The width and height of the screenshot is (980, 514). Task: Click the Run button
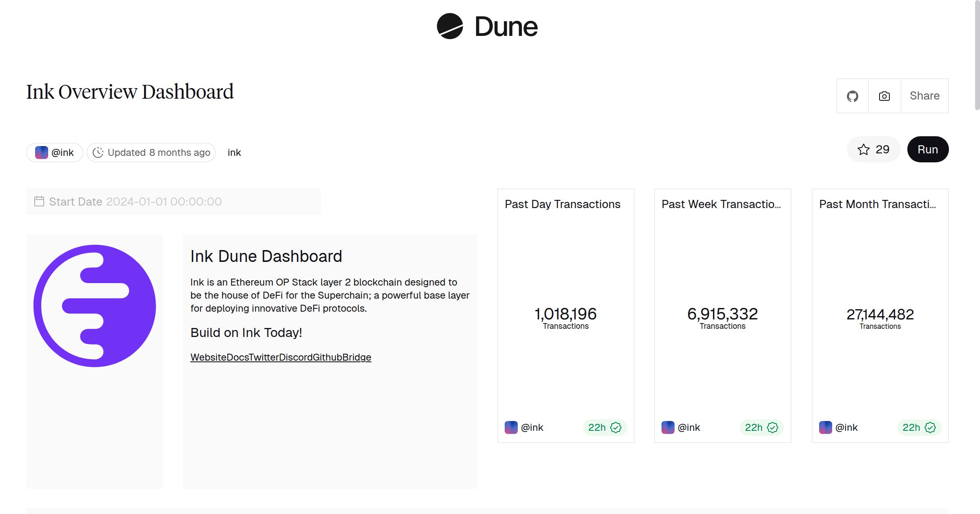pos(928,149)
